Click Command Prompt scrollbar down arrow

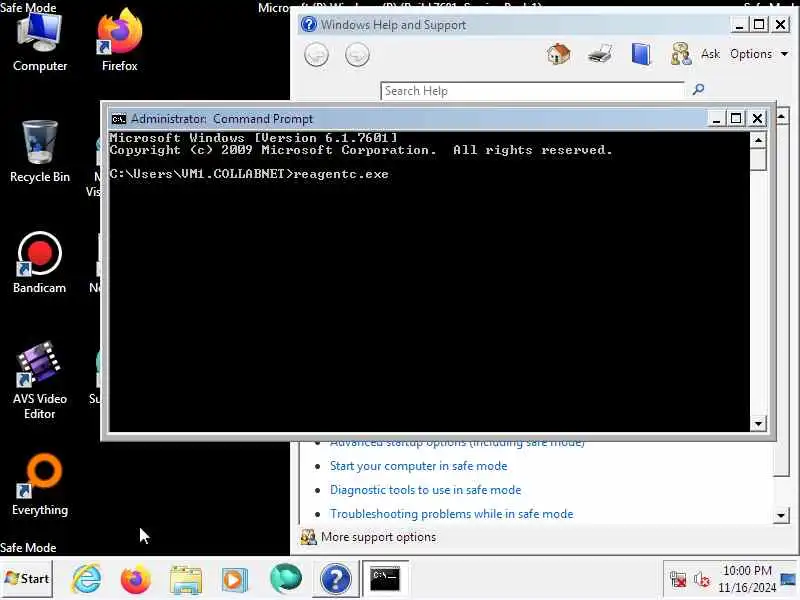759,423
